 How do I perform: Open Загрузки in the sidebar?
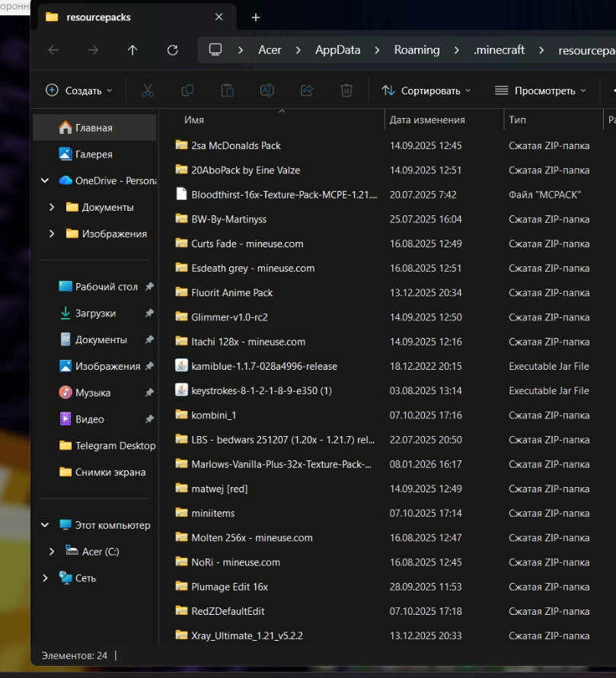click(95, 313)
